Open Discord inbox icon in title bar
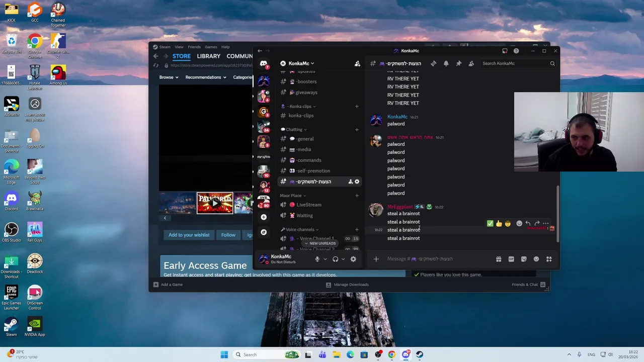644x362 pixels. pos(505,51)
